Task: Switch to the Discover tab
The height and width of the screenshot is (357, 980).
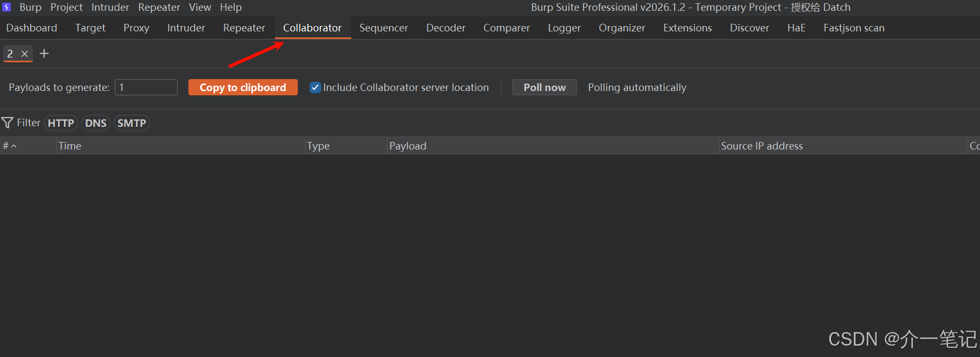Action: click(749, 28)
